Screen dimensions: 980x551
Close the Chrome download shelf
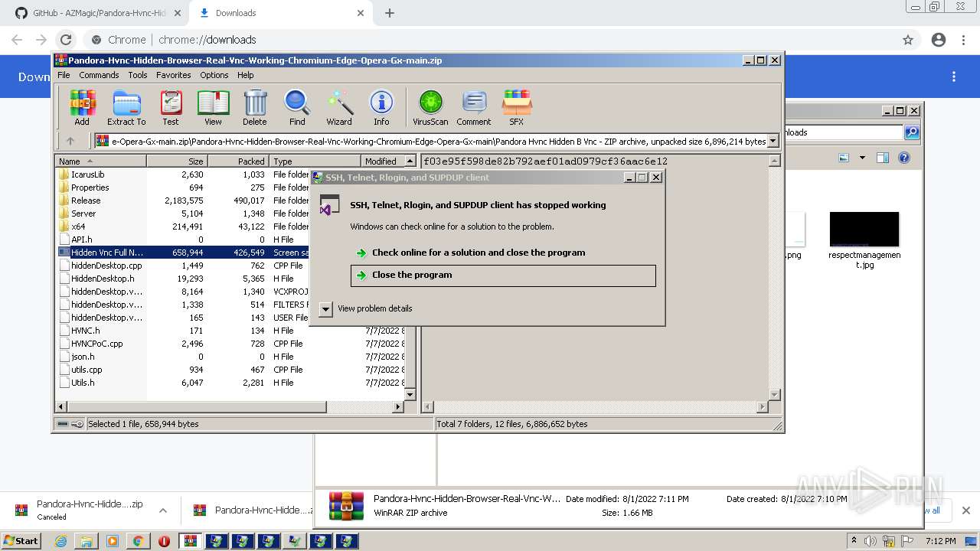click(965, 510)
